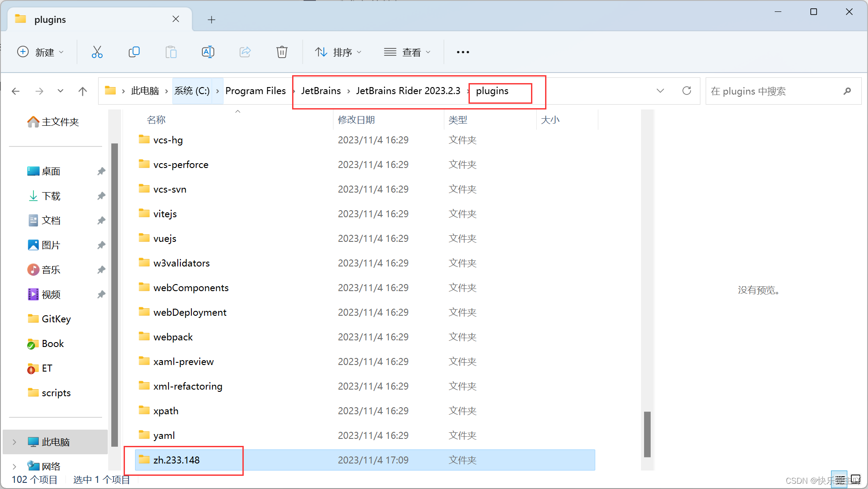Open the 新建 dropdown
The height and width of the screenshot is (489, 868).
pos(40,52)
